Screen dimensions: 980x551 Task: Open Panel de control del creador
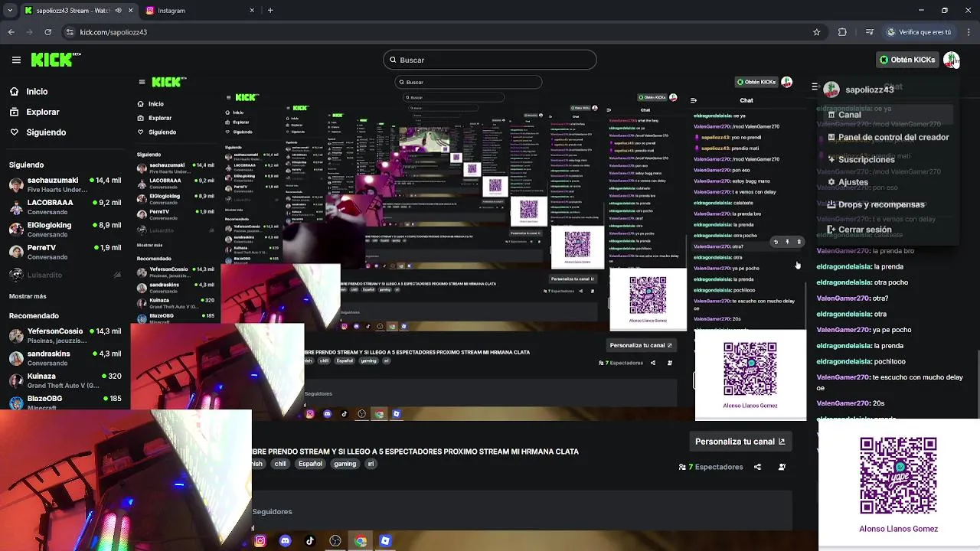pos(888,137)
